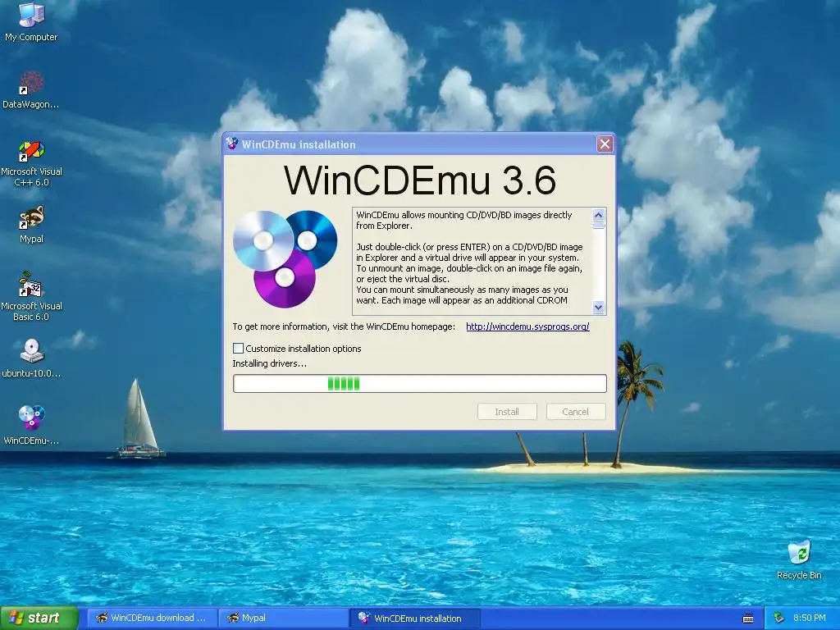
Task: Click the three-disc WinCDEmu logo image
Action: 285,258
